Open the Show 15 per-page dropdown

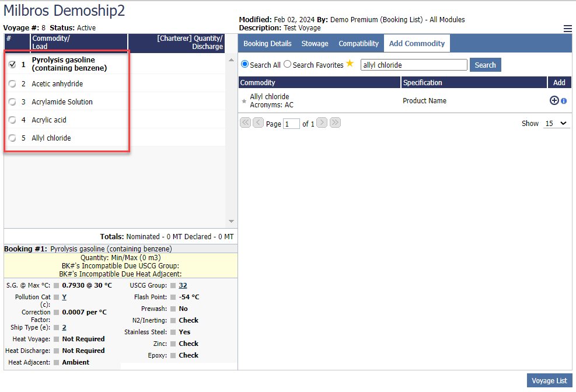[x=556, y=124]
